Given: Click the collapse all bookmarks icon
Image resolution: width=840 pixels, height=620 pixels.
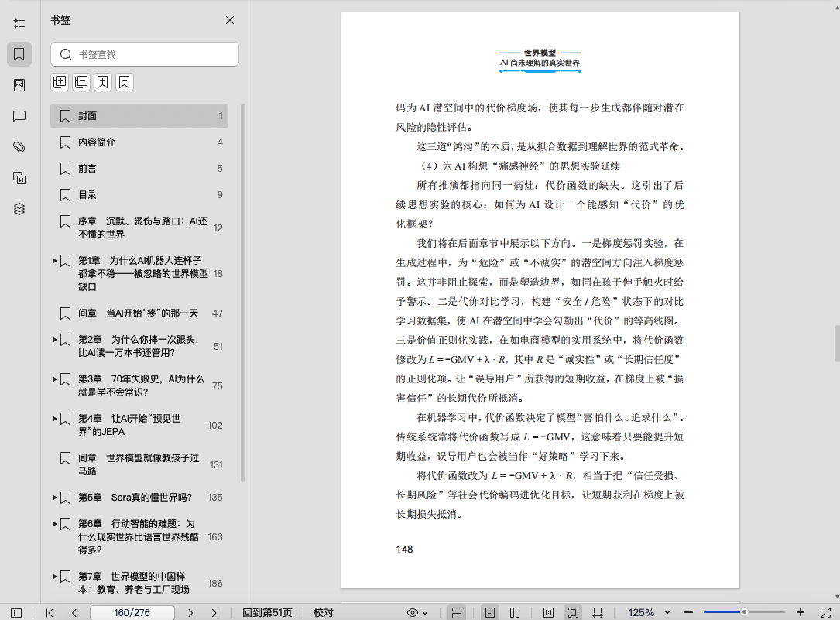Looking at the screenshot, I should click(81, 82).
